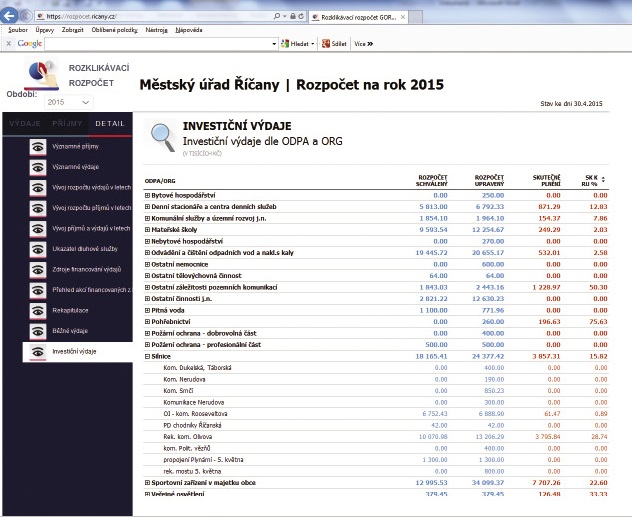Click the Kom. Dukelská, Táborská sub-row

tap(376, 368)
